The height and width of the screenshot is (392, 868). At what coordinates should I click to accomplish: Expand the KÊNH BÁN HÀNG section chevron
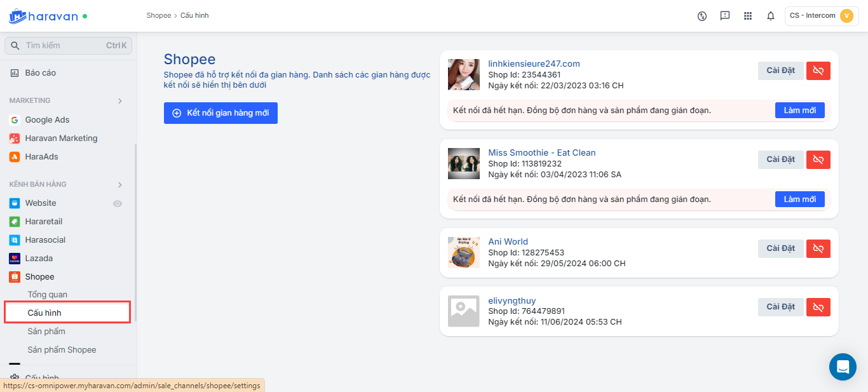click(x=120, y=184)
